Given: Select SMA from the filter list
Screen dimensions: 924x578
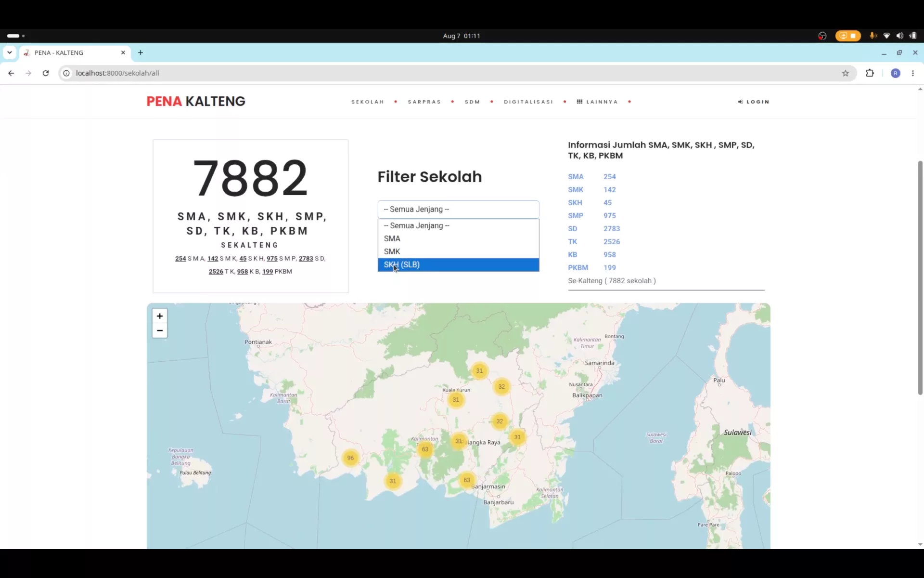Looking at the screenshot, I should point(458,238).
